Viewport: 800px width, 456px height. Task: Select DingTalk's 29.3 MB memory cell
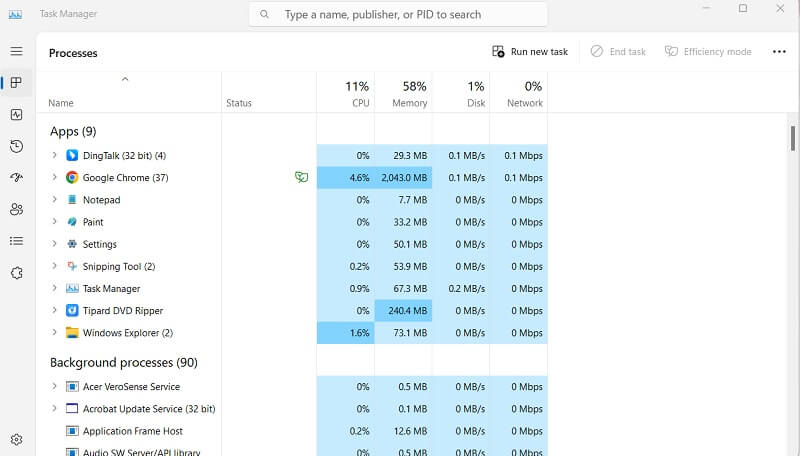click(x=403, y=156)
